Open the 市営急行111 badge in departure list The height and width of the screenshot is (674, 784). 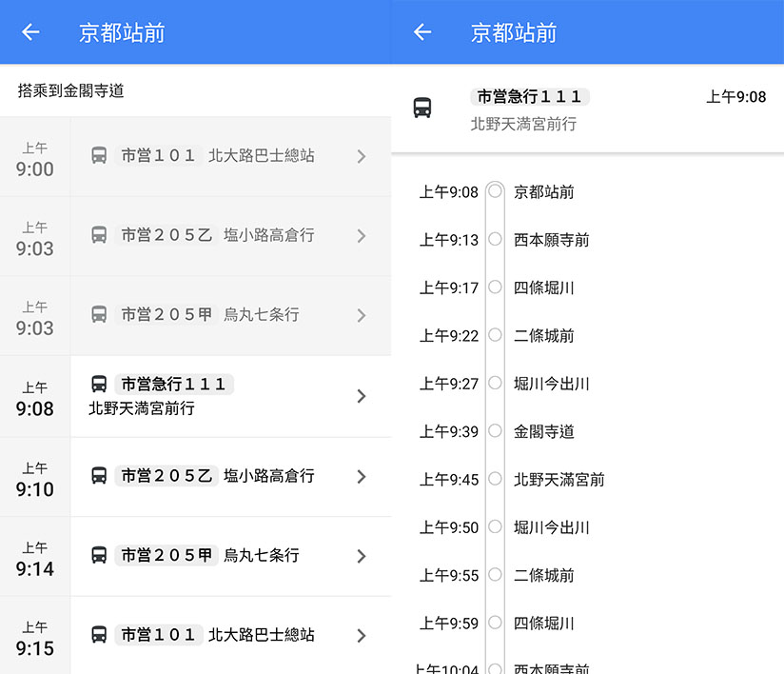point(174,384)
